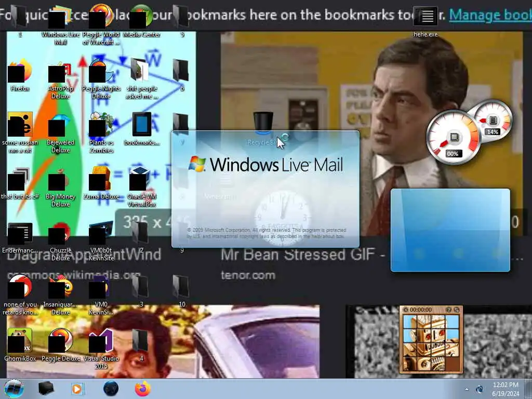Select the GhomikBox desktop icon
This screenshot has width=532, height=399.
[20, 345]
